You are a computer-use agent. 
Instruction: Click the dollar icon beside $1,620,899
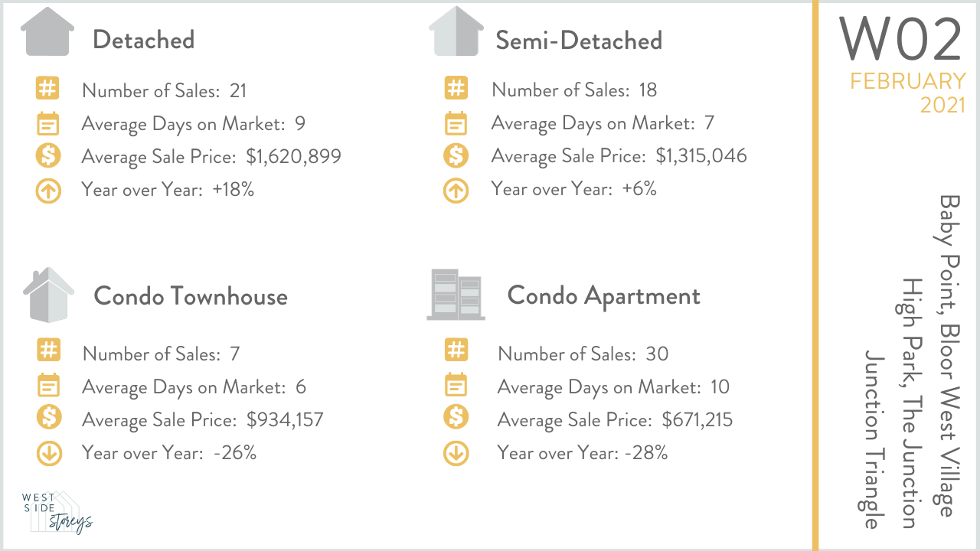pyautogui.click(x=47, y=156)
